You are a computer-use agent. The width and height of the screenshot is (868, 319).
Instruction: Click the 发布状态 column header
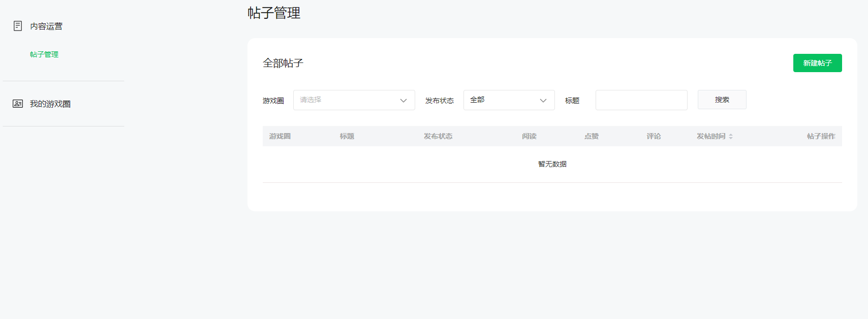438,136
